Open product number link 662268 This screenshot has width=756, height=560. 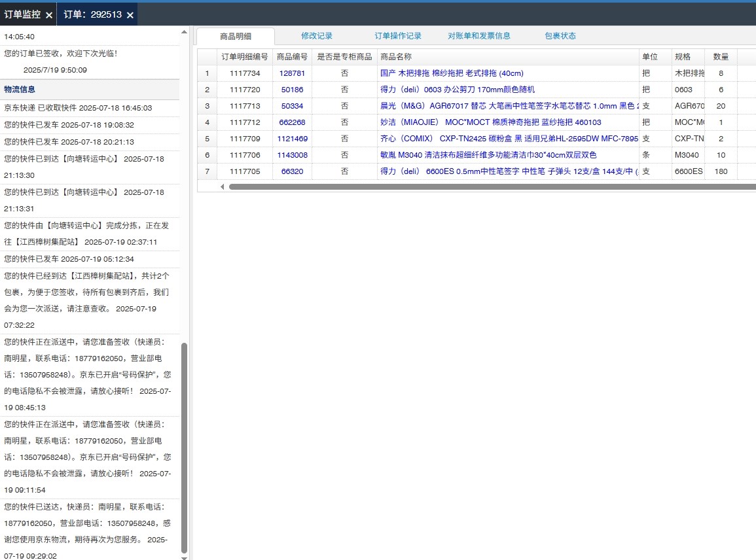point(292,122)
